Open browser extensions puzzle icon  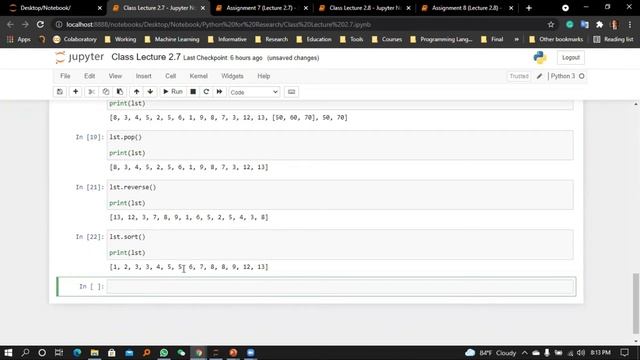tap(599, 24)
